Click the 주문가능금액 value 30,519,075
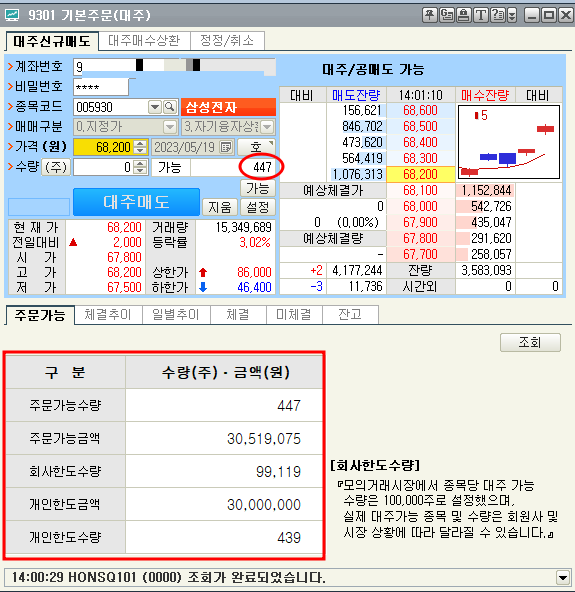This screenshot has width=575, height=592. tap(264, 439)
